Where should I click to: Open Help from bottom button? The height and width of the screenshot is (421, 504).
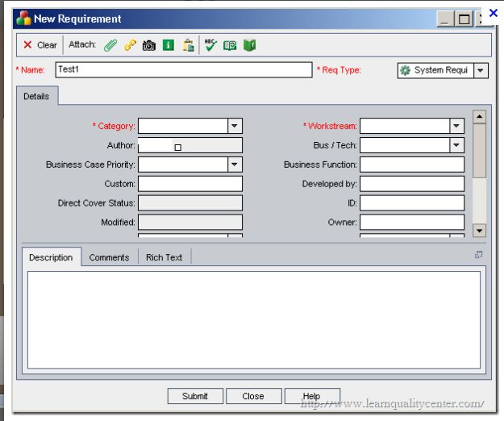(312, 396)
